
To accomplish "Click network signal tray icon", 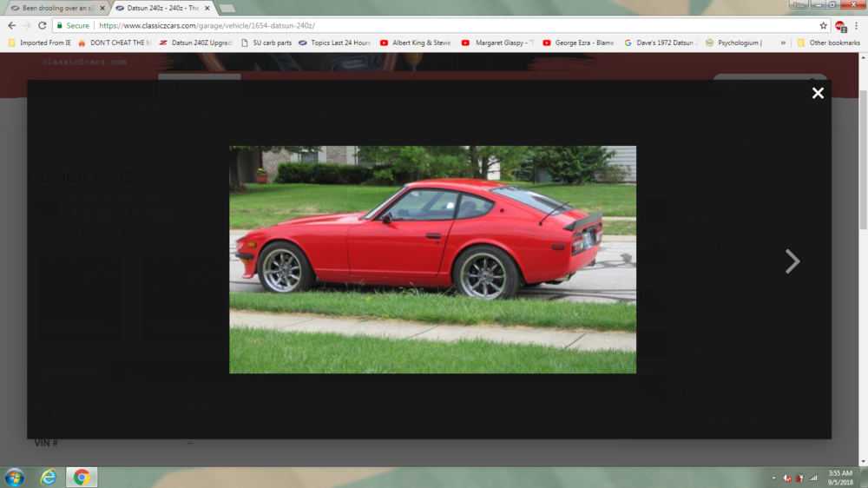I will 813,478.
